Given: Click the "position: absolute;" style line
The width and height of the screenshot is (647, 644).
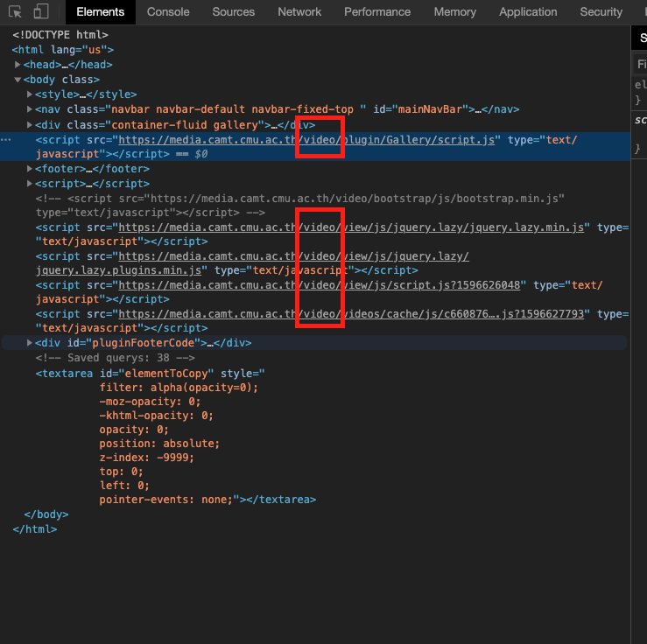Looking at the screenshot, I should tap(159, 444).
